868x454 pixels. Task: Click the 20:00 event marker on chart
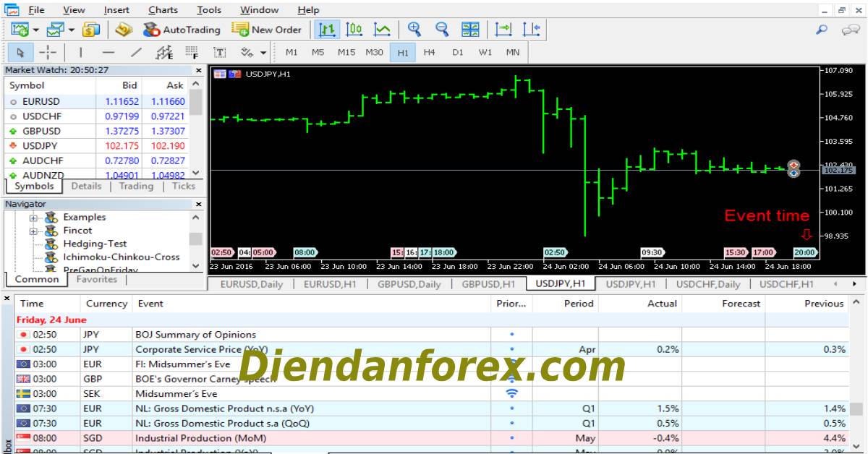[x=805, y=252]
